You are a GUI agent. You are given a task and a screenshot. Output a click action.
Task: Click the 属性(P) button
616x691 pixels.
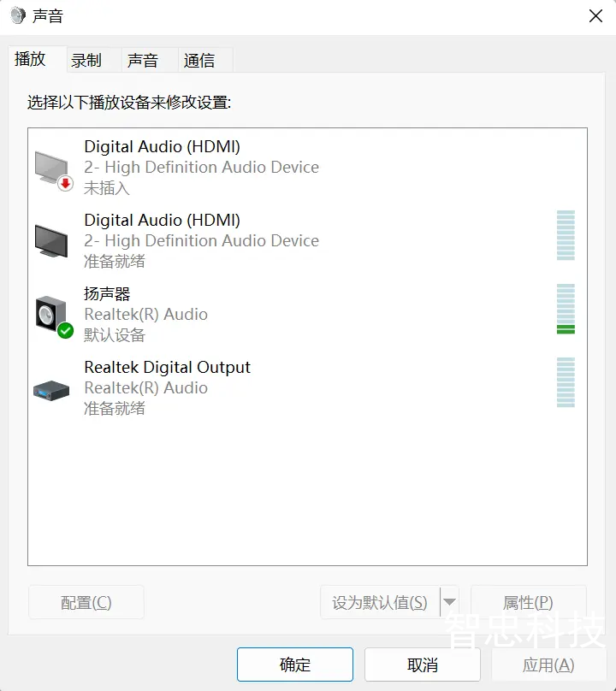pyautogui.click(x=528, y=602)
